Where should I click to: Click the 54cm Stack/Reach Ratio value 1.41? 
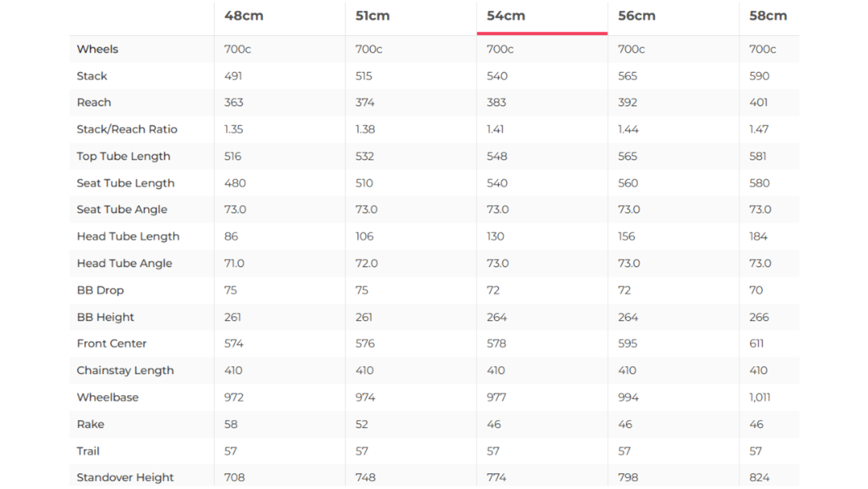495,129
